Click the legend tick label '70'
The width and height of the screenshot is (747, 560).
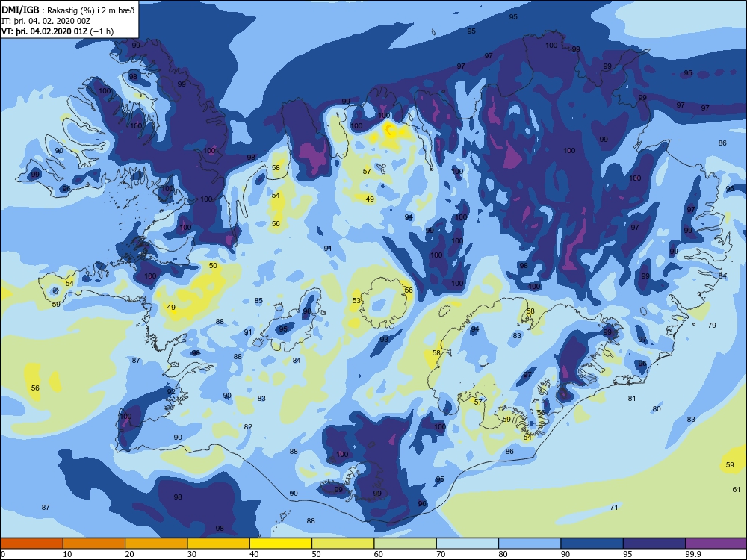441,554
